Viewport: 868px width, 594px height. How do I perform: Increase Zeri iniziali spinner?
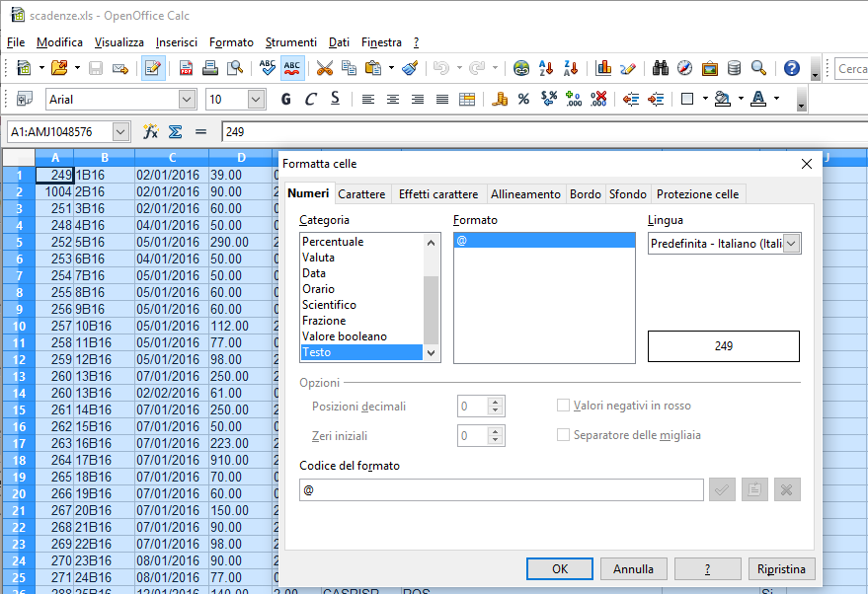(x=496, y=431)
